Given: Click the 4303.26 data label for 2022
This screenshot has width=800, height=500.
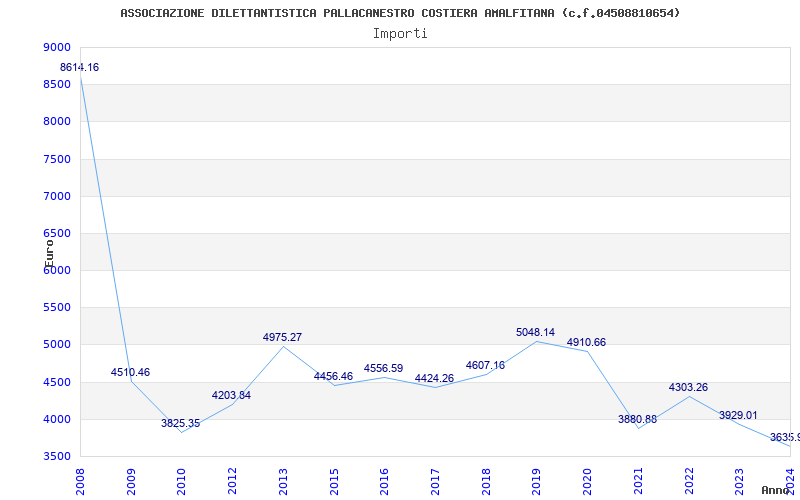Looking at the screenshot, I should coord(689,387).
